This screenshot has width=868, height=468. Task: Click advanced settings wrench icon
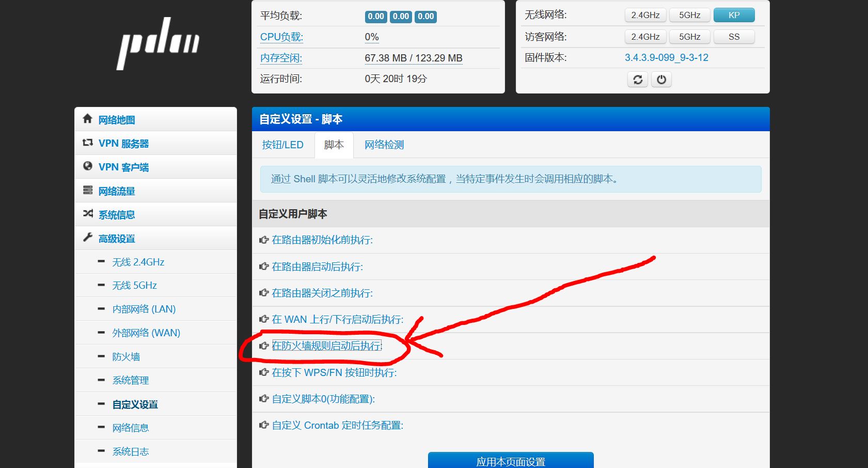click(x=88, y=238)
